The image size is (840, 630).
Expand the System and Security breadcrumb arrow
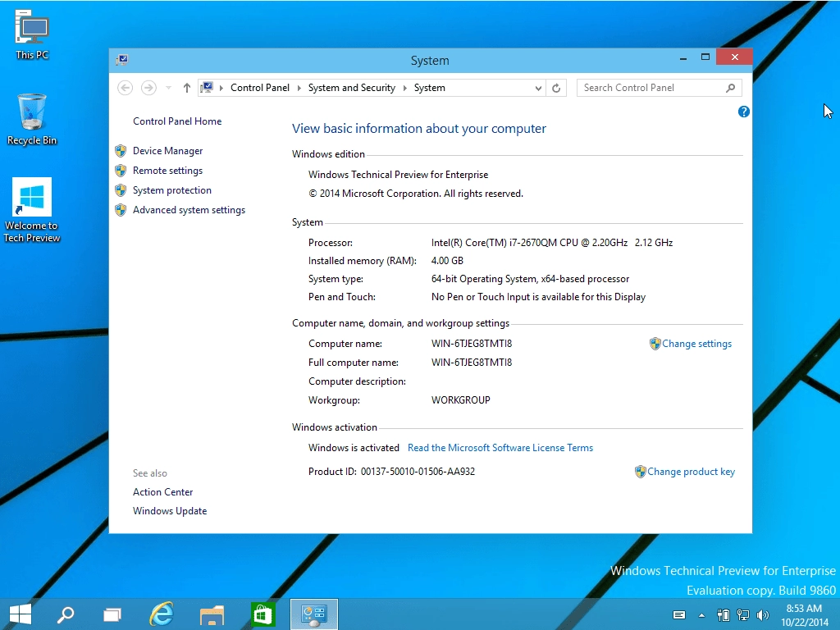coord(404,88)
